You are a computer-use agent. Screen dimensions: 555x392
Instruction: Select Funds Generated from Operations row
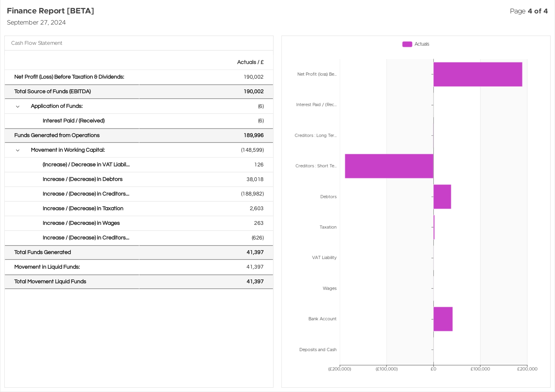coord(139,135)
